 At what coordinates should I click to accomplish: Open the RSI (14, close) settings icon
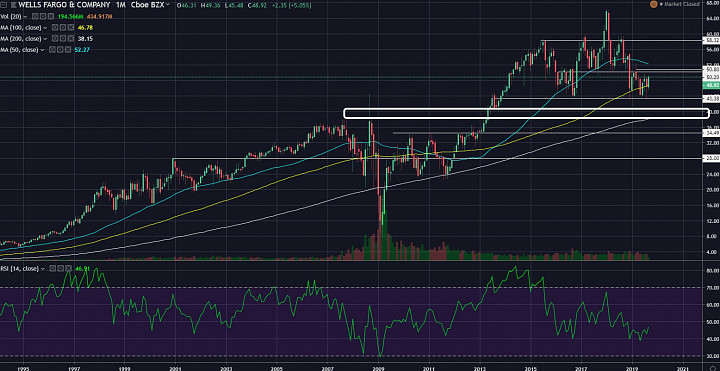tap(60, 268)
